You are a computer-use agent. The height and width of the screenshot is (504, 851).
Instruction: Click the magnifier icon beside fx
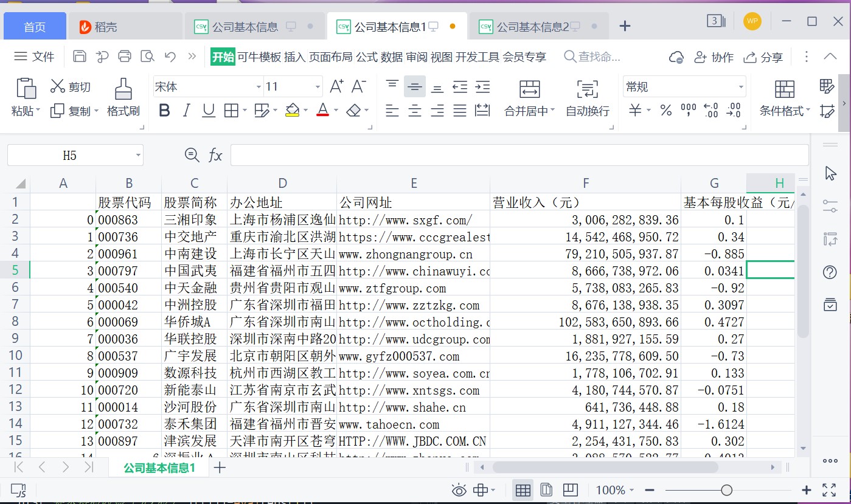coord(192,155)
